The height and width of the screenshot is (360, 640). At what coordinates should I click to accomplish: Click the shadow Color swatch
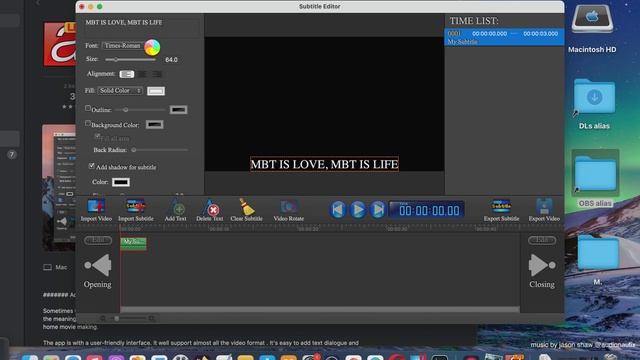click(121, 182)
